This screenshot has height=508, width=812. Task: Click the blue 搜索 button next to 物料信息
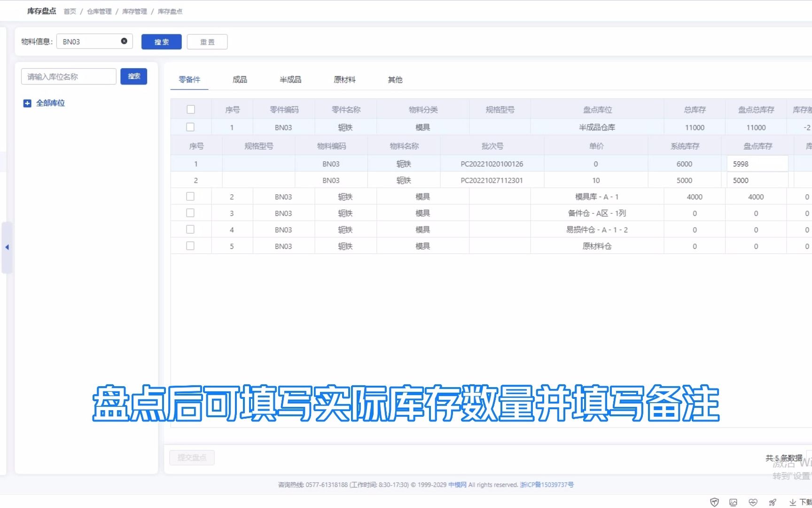162,42
